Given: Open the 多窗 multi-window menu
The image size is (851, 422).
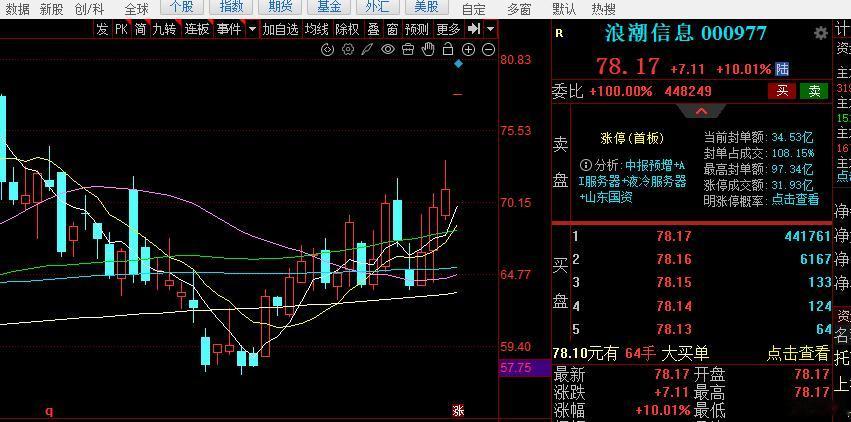Looking at the screenshot, I should pos(519,9).
